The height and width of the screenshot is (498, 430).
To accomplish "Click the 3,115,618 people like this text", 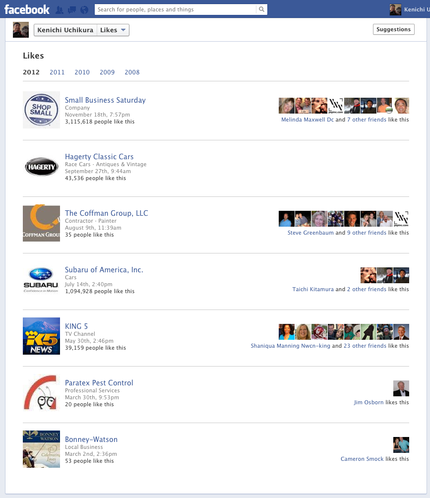I will (x=100, y=122).
